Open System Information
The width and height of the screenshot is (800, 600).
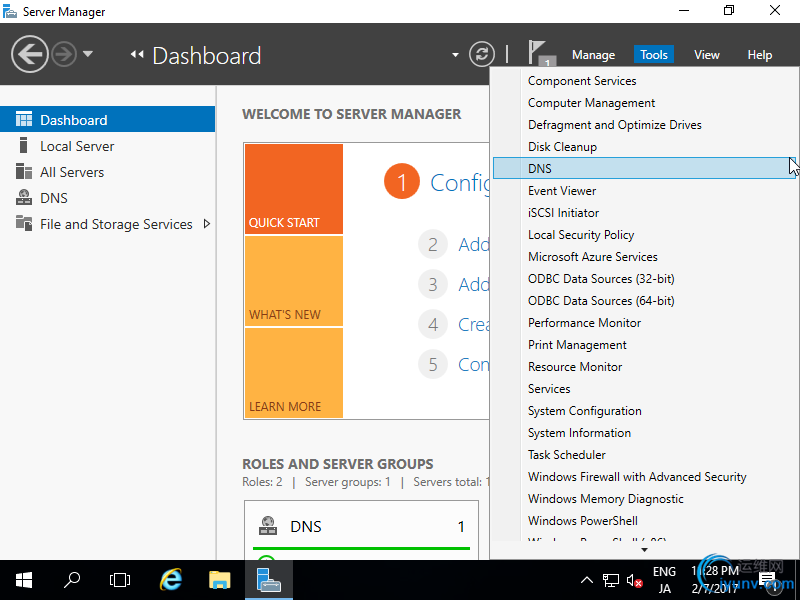[579, 432]
